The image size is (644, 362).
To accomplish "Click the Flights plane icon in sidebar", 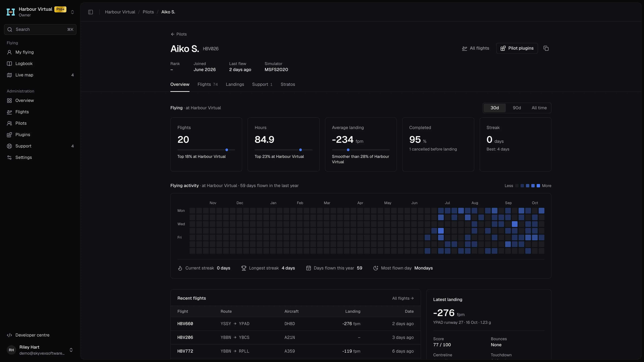I will (x=10, y=112).
